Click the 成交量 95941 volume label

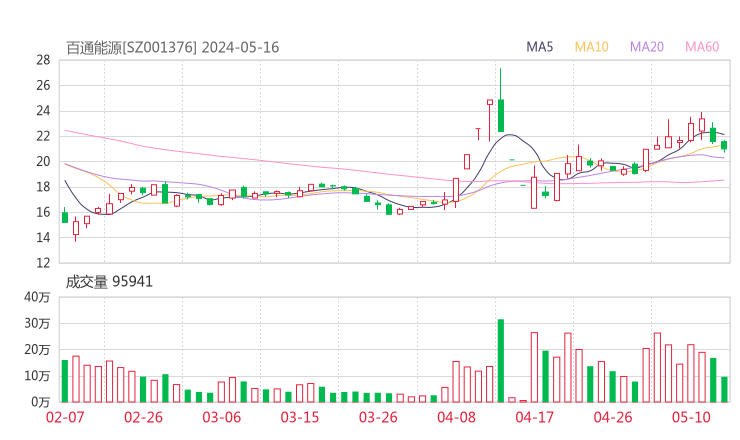point(109,282)
